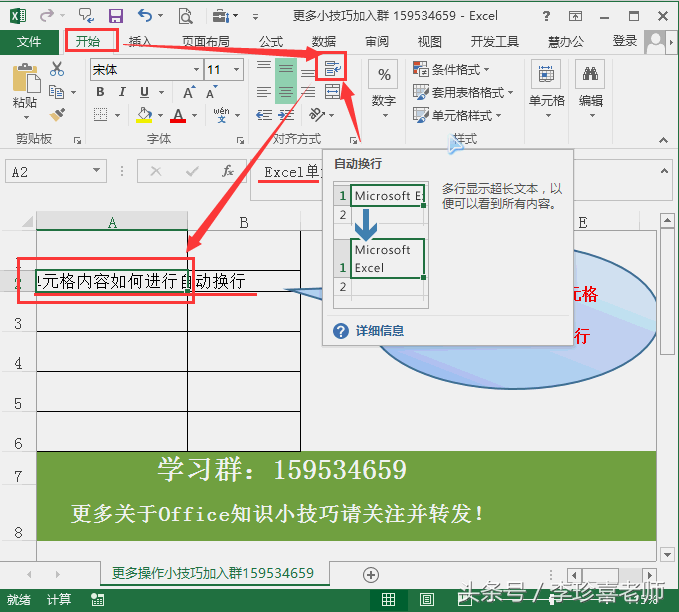Click the Merge and Center icon
This screenshot has width=679, height=612.
(x=333, y=92)
